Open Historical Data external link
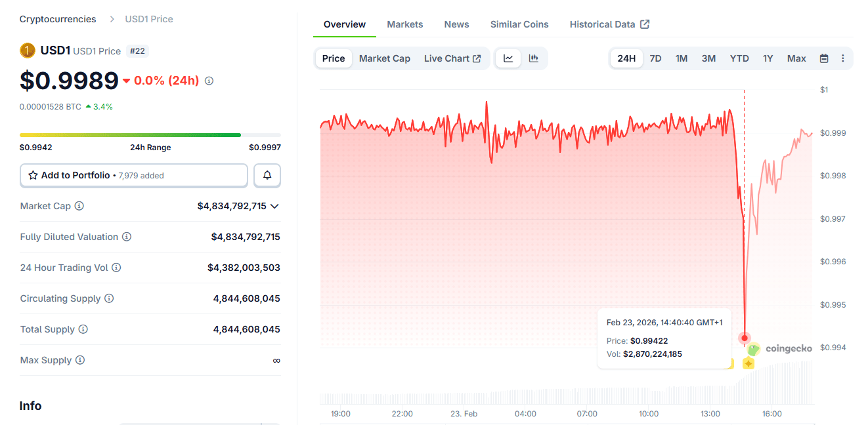This screenshot has height=425, width=868. (609, 24)
